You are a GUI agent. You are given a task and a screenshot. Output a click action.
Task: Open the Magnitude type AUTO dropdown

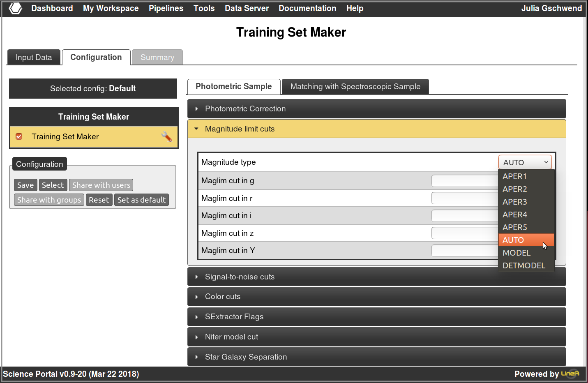click(x=525, y=162)
